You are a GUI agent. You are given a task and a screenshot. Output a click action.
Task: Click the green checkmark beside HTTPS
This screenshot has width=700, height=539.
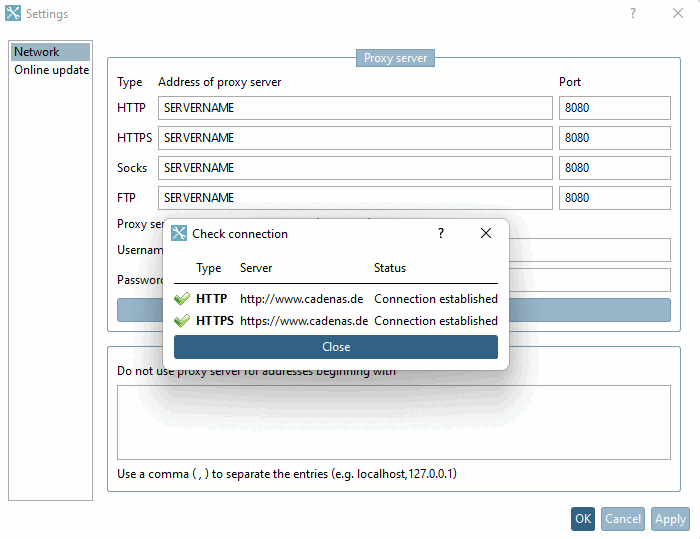click(x=182, y=320)
